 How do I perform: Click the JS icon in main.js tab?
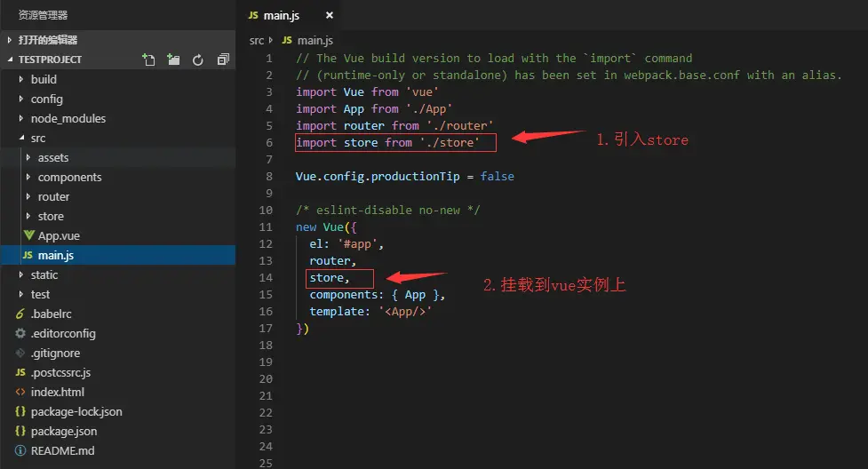click(253, 15)
